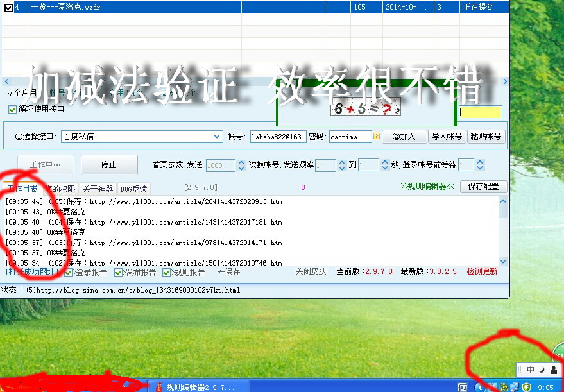564x392 pixels.
Task: Click the person icon in IME bar
Action: click(553, 370)
